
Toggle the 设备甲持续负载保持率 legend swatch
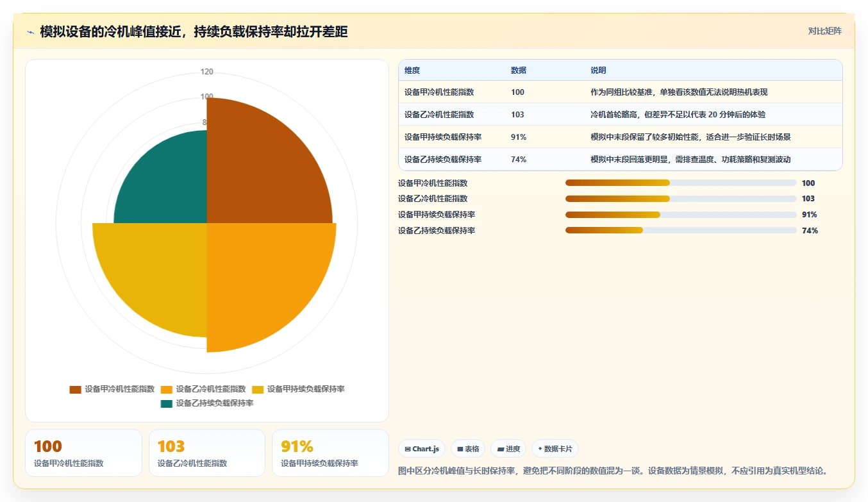tap(258, 389)
